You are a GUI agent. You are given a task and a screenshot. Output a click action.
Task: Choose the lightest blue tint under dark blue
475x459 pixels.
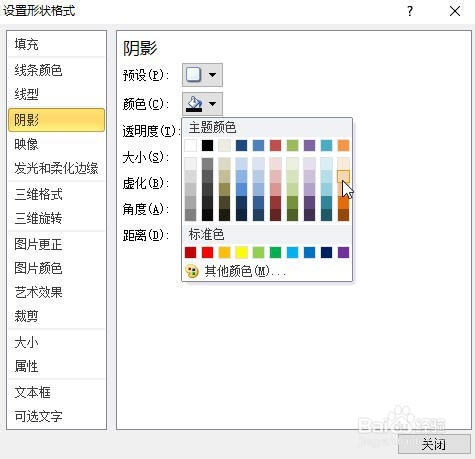point(241,164)
